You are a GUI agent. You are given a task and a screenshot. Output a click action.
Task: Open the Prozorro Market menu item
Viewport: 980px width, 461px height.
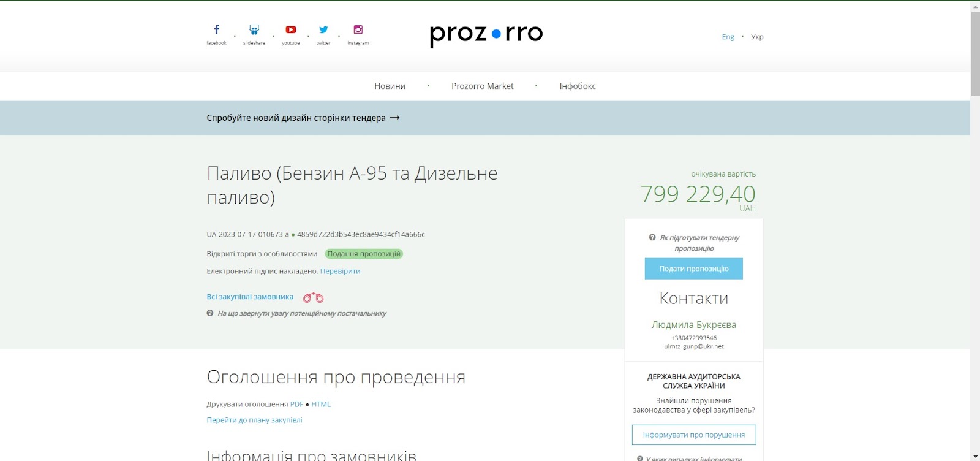click(483, 86)
